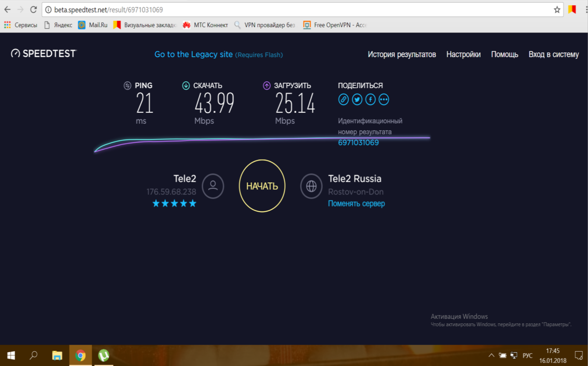Click Вход в систему to log in
The image size is (588, 366).
click(553, 54)
